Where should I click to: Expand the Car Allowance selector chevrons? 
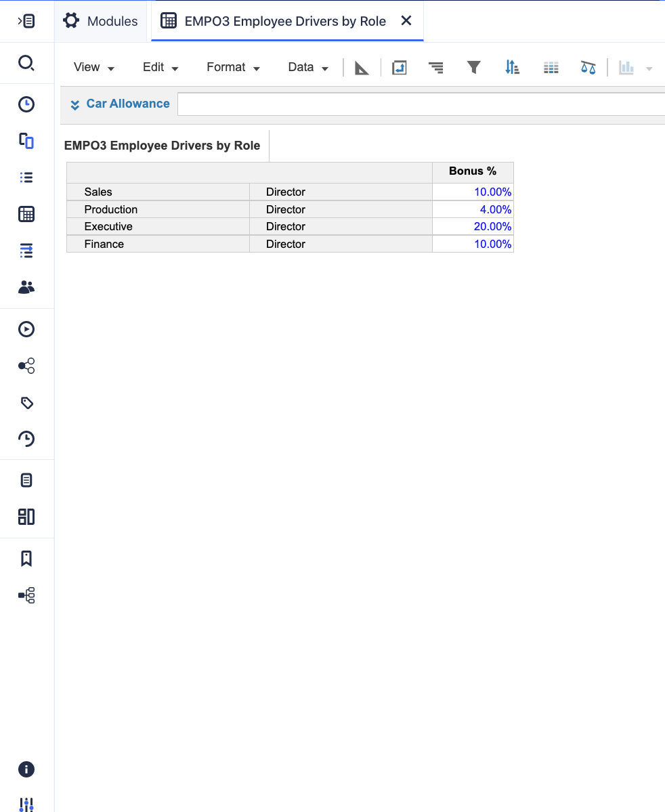coord(74,104)
